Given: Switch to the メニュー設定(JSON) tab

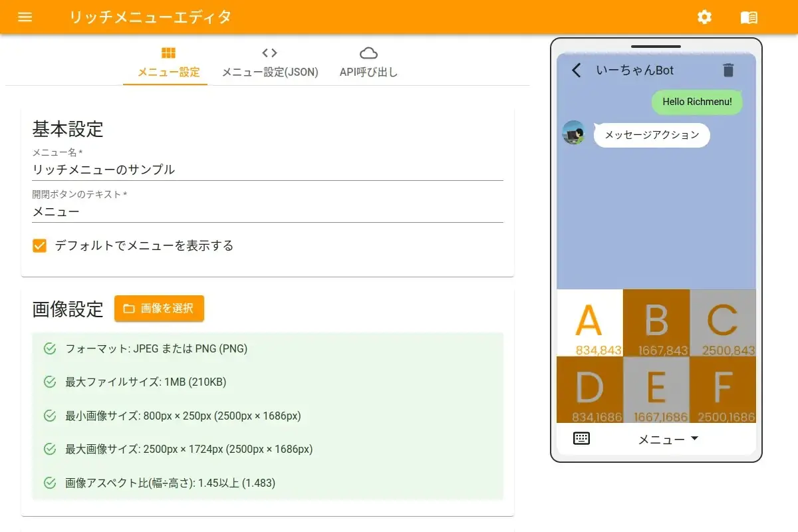Looking at the screenshot, I should 269,63.
